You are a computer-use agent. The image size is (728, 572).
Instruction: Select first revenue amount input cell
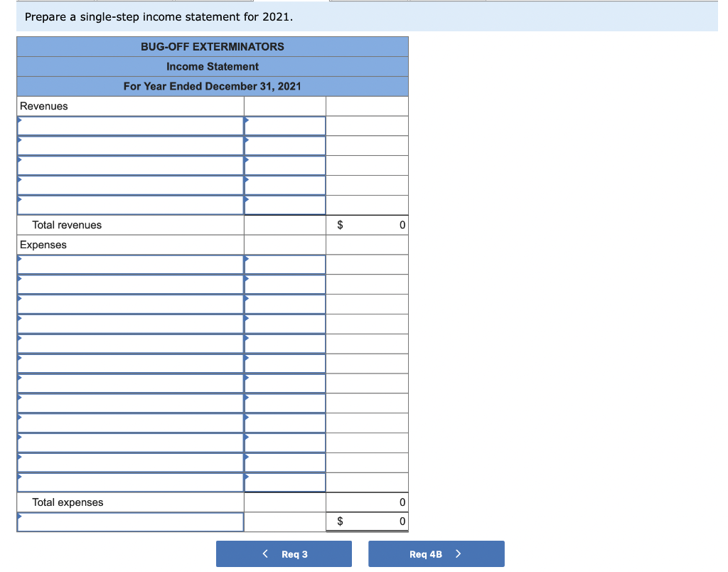point(285,126)
